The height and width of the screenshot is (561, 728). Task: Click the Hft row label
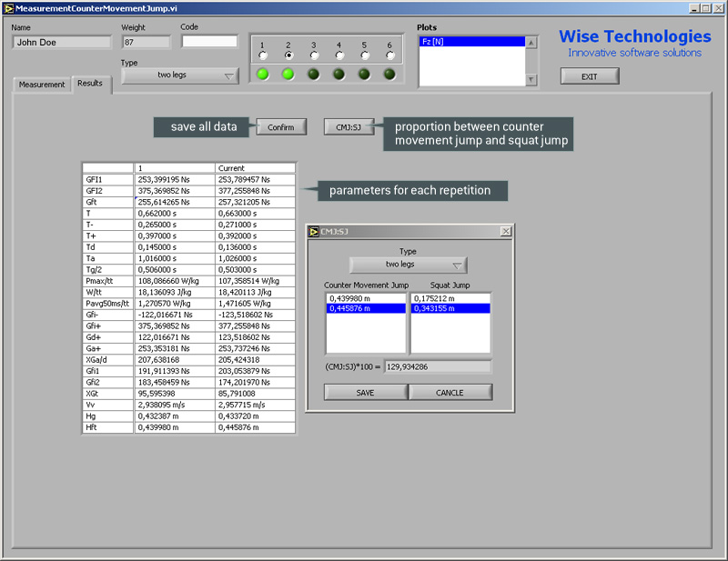click(x=108, y=427)
